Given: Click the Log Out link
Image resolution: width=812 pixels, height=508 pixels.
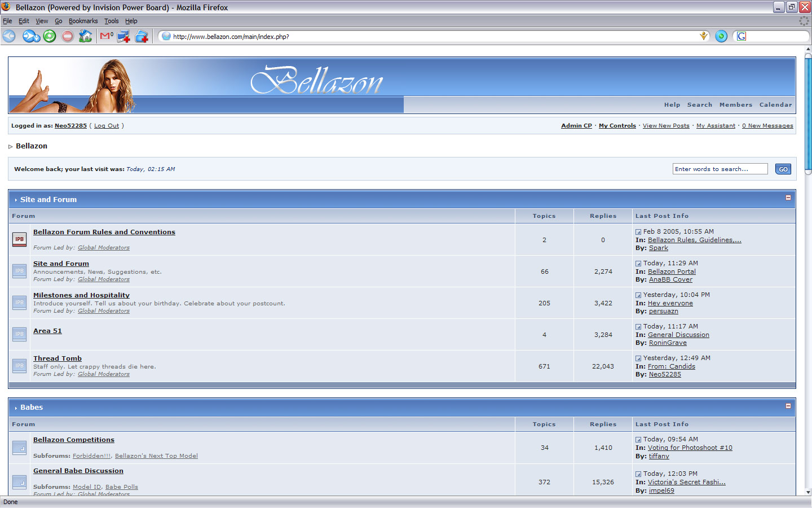Looking at the screenshot, I should point(107,126).
